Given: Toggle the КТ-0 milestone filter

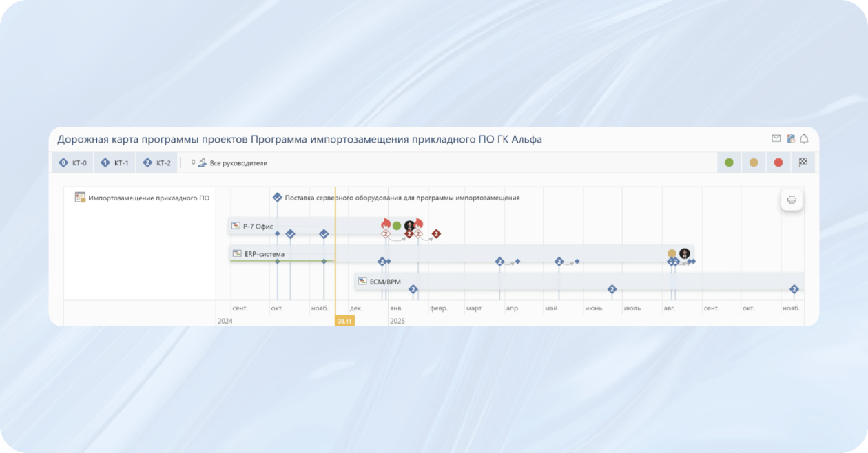Looking at the screenshot, I should point(72,162).
